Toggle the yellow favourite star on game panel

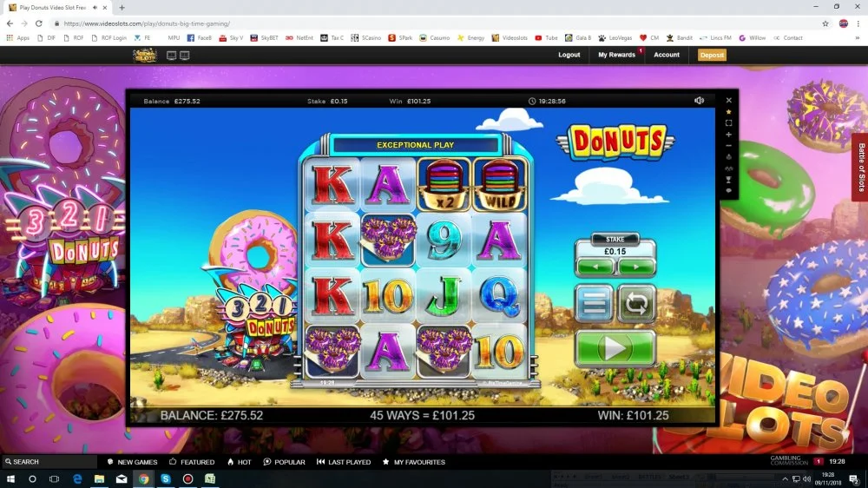[x=728, y=112]
